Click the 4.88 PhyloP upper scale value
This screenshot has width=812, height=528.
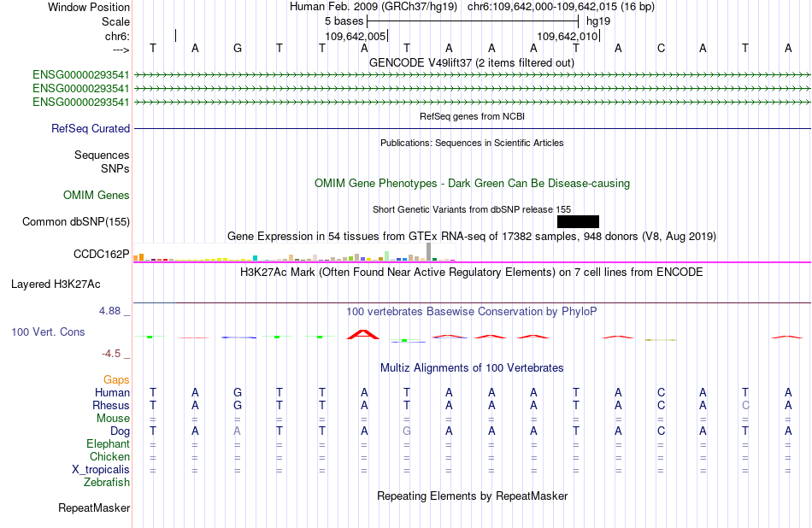[x=109, y=311]
